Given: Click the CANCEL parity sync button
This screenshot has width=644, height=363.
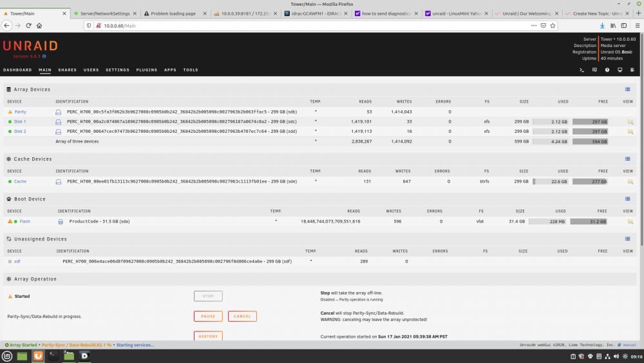Looking at the screenshot, I should coord(242,316).
